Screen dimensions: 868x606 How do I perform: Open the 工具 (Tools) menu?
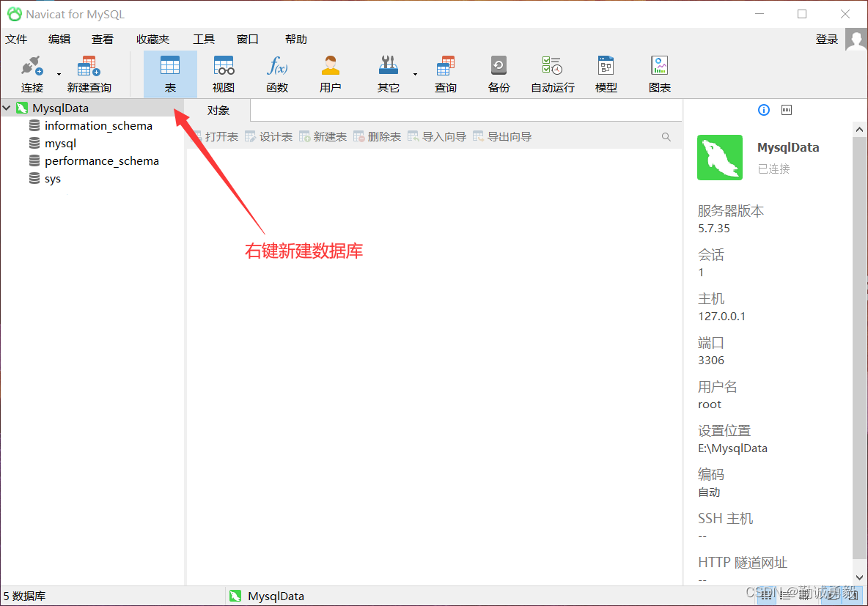coord(204,40)
